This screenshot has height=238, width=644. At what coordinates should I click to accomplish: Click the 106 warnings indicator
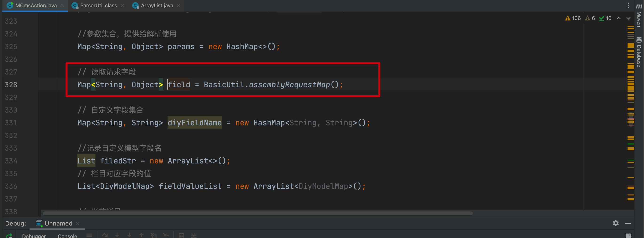coord(573,18)
